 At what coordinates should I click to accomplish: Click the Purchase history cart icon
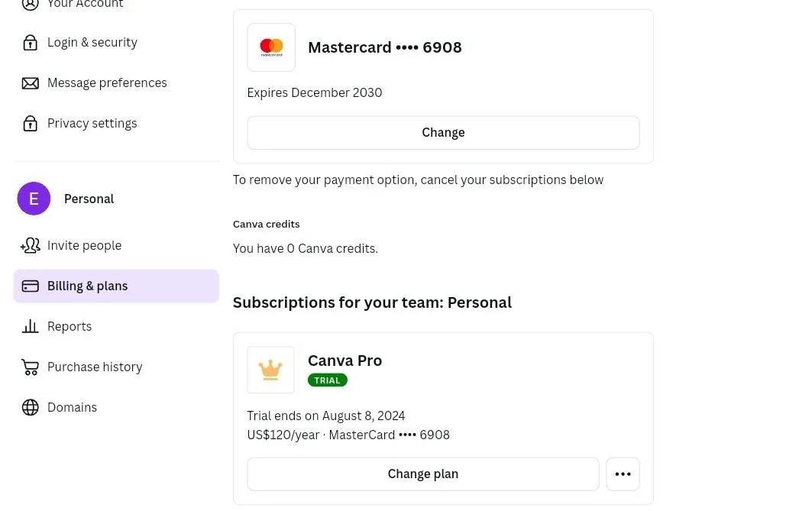tap(30, 367)
